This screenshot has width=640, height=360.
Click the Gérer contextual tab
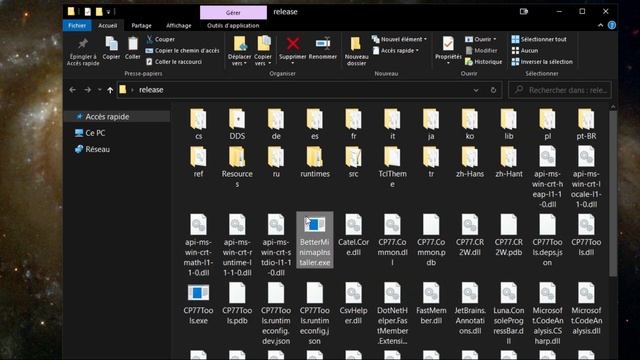[x=233, y=13]
